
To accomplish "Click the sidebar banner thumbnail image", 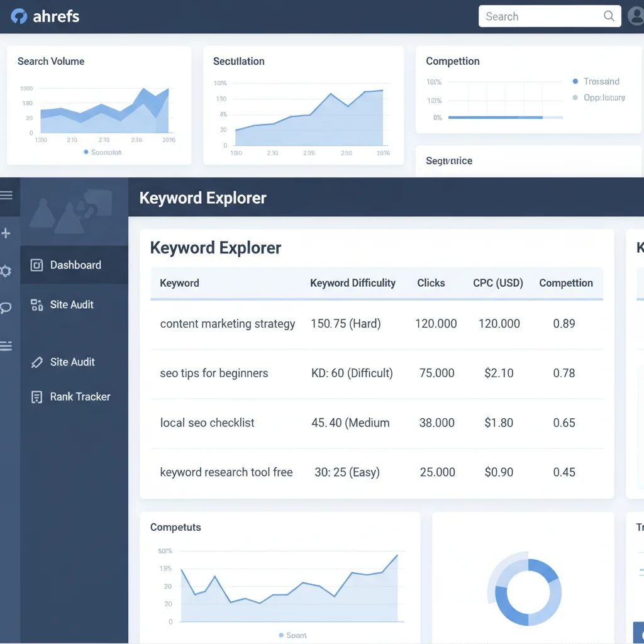I will click(74, 211).
